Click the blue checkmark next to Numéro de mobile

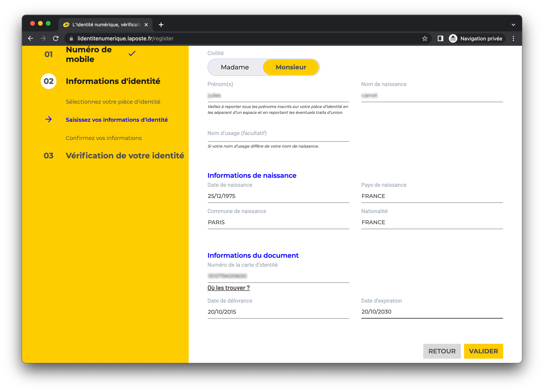click(x=132, y=53)
